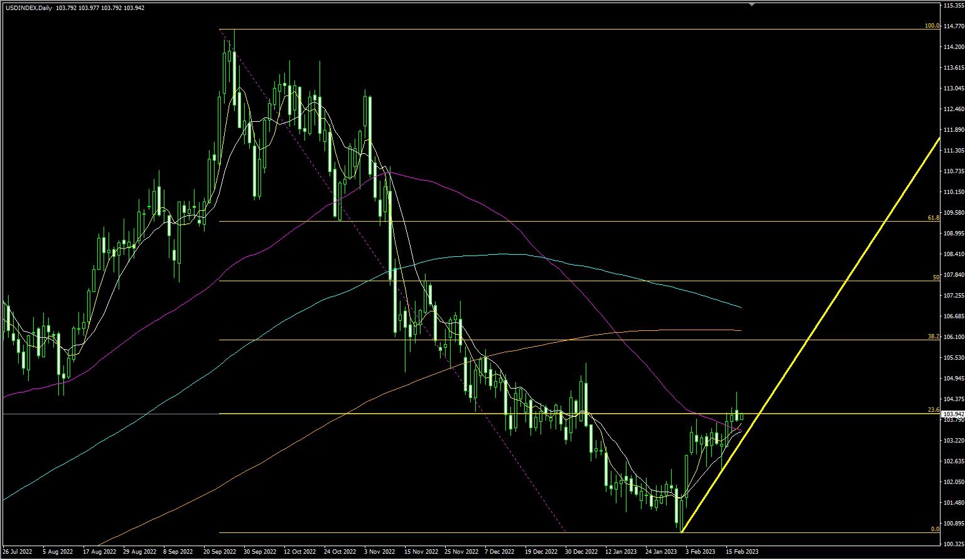Click price scale value 111.890

coord(954,130)
